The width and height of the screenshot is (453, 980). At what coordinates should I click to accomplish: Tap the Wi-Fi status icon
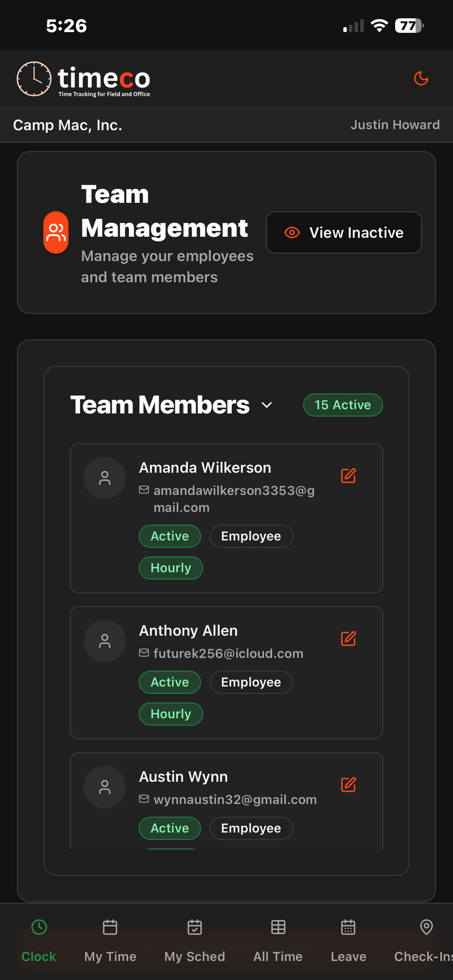[x=379, y=25]
